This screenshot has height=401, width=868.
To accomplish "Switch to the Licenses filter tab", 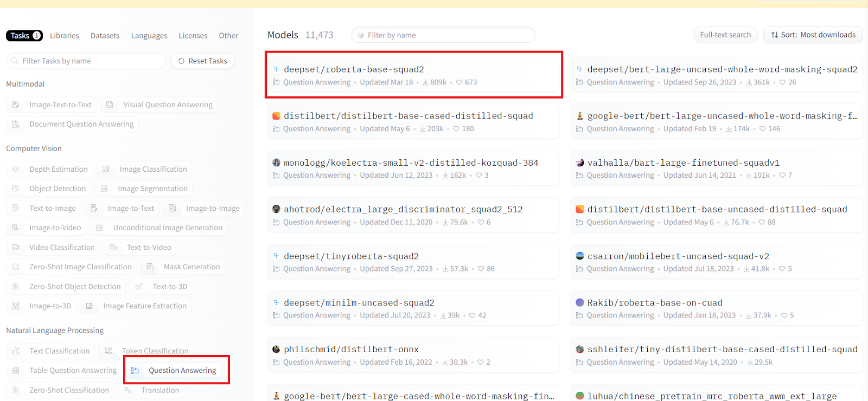I will pos(193,36).
